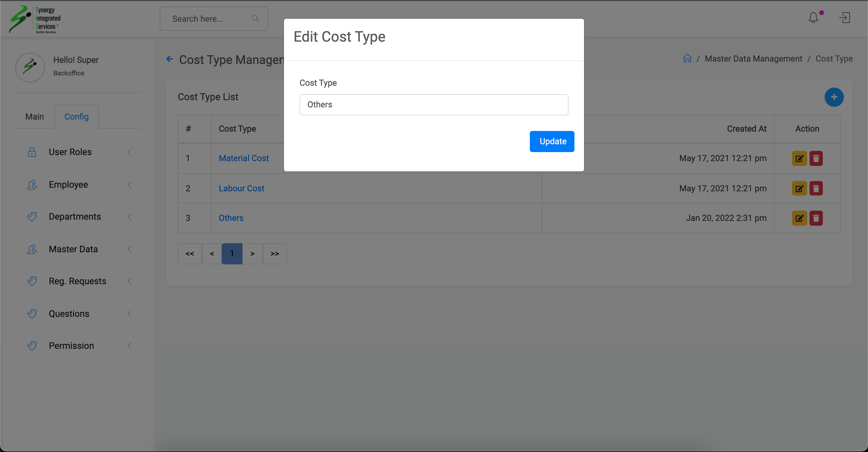Click the notification bell icon
This screenshot has width=868, height=452.
tap(813, 18)
